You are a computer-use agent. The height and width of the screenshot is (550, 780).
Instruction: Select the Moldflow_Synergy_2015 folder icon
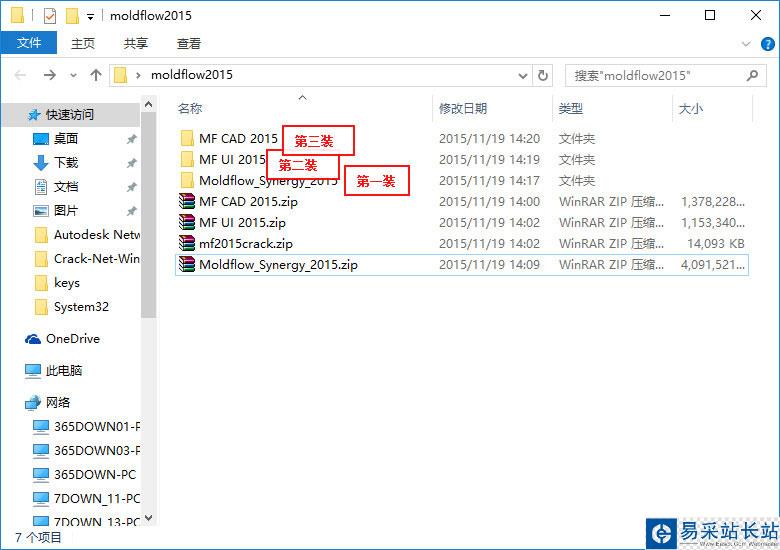pyautogui.click(x=187, y=180)
